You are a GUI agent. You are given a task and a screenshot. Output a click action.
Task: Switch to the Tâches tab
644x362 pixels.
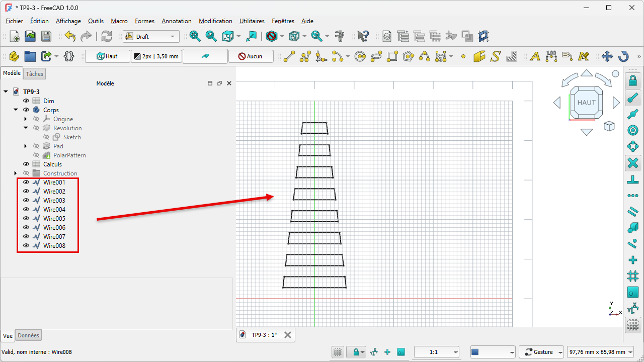coord(35,74)
